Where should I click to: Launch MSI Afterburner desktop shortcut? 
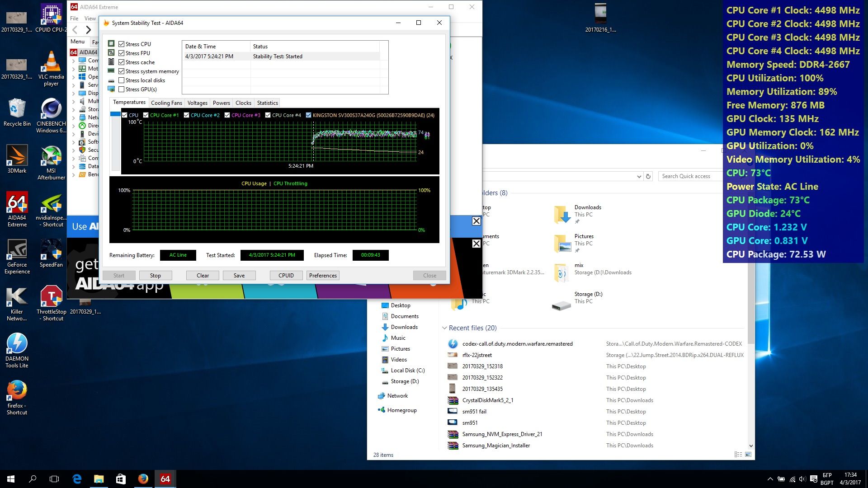(x=51, y=163)
